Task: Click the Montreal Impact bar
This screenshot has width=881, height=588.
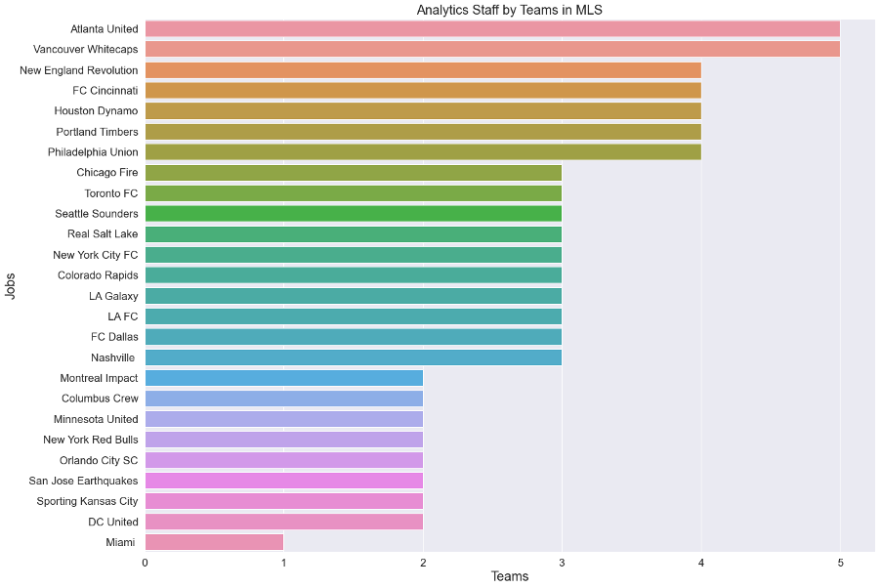Action: [x=284, y=378]
